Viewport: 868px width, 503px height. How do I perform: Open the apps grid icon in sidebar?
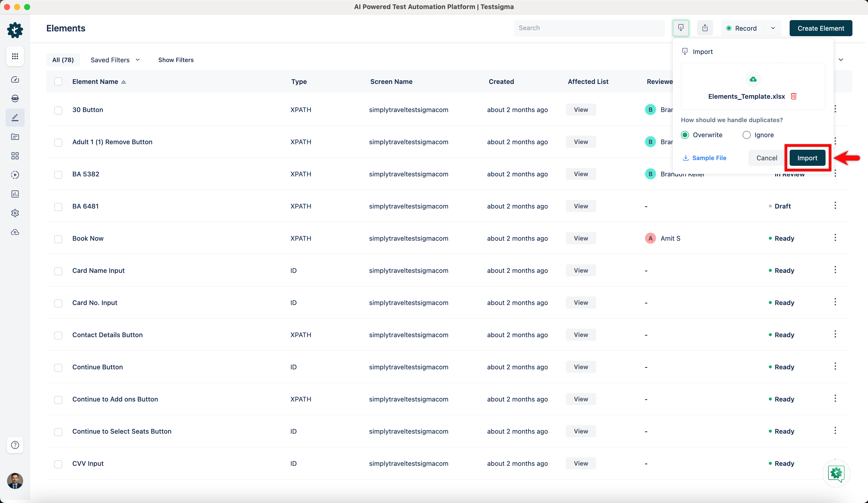(15, 56)
